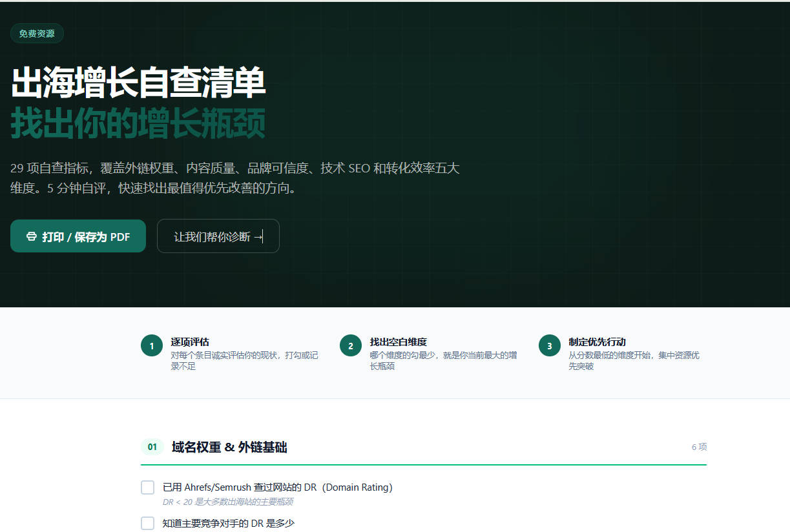The width and height of the screenshot is (790, 532).
Task: Click step 3 circle for 制定优先行动
Action: (549, 345)
